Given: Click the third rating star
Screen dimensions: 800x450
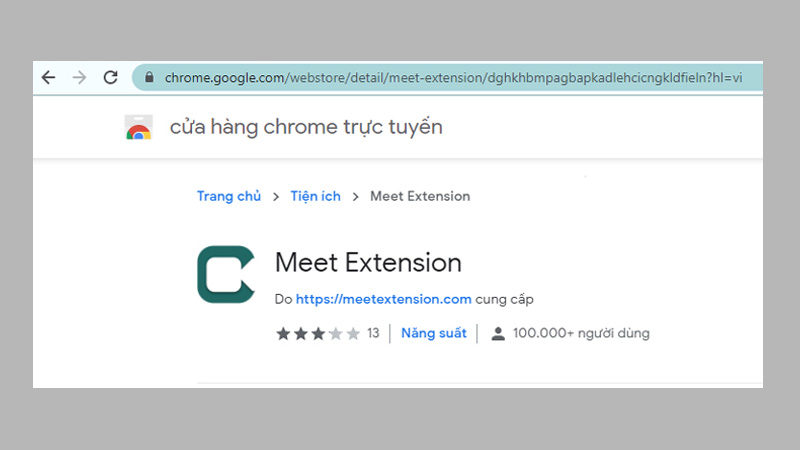Looking at the screenshot, I should point(317,333).
